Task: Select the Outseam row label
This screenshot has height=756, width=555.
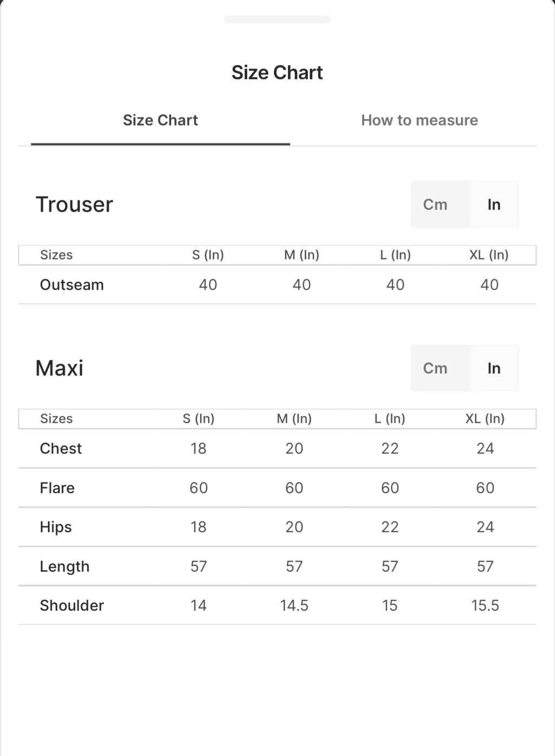Action: point(72,285)
